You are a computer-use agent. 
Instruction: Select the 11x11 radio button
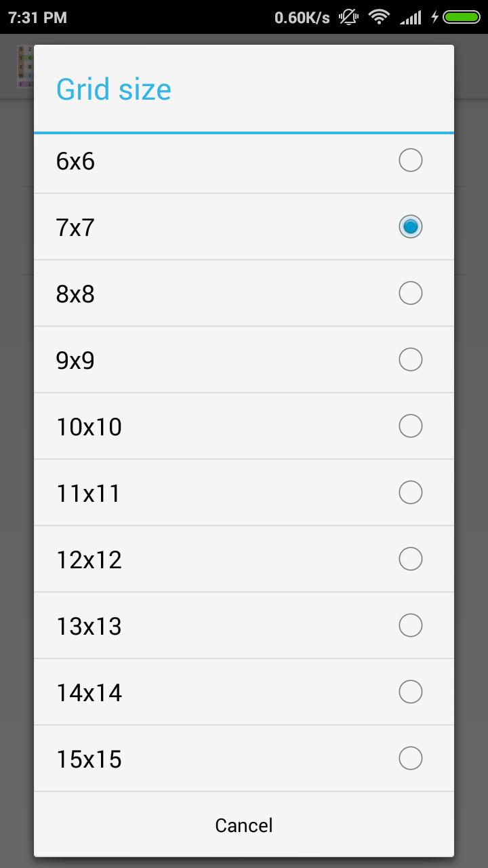(x=410, y=492)
